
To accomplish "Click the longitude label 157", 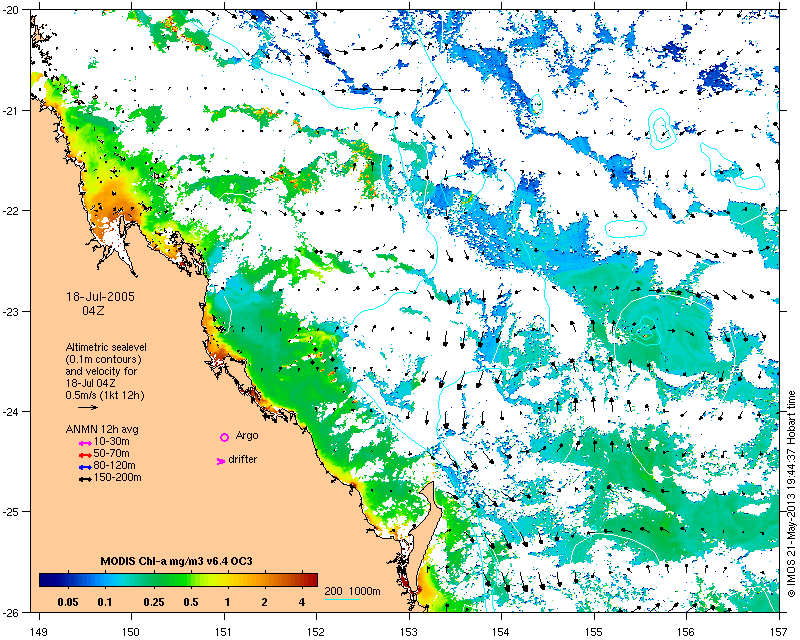I will [780, 632].
